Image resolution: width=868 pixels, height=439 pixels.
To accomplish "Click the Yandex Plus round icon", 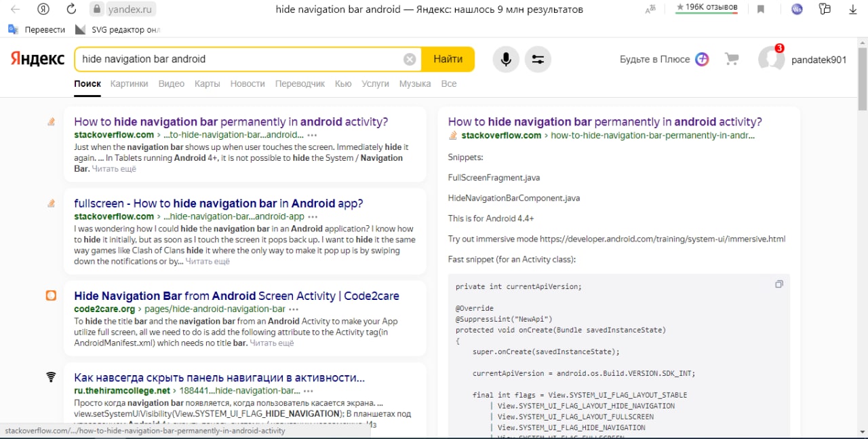I will (x=703, y=59).
